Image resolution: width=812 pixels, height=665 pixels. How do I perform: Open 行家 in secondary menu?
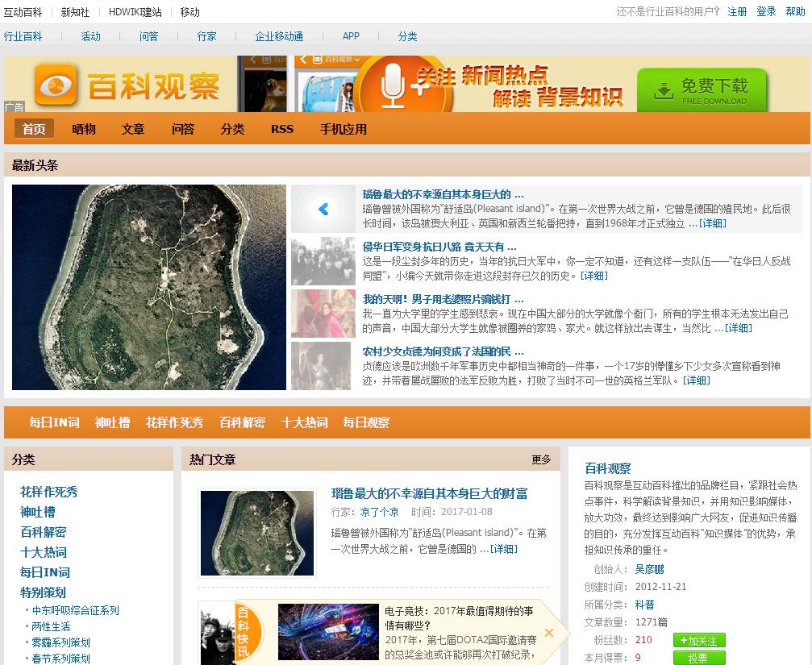point(206,36)
